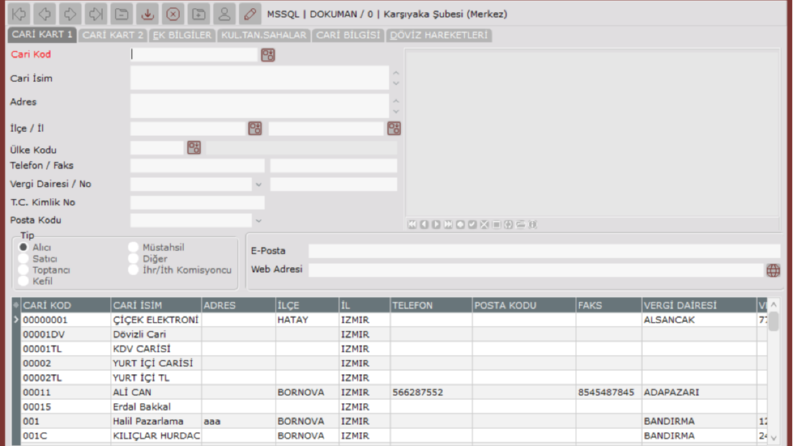The height and width of the screenshot is (446, 793).
Task: Go to last record arrow icon
Action: [96, 14]
